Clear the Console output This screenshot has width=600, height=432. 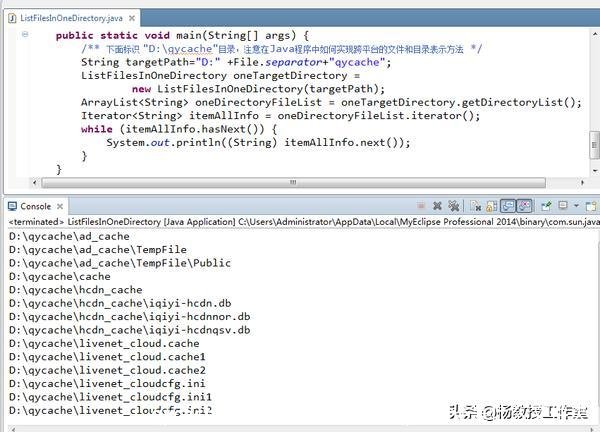click(476, 206)
